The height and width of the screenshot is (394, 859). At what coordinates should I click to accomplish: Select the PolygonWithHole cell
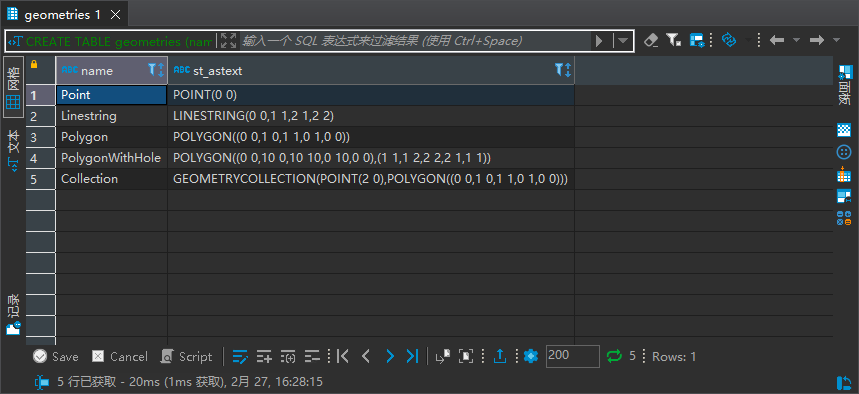tap(112, 158)
